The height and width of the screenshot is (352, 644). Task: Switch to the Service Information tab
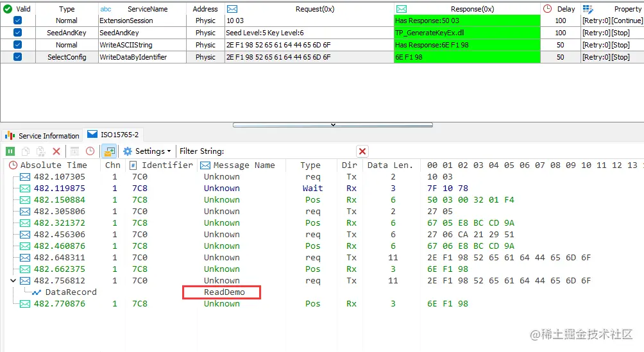point(42,135)
